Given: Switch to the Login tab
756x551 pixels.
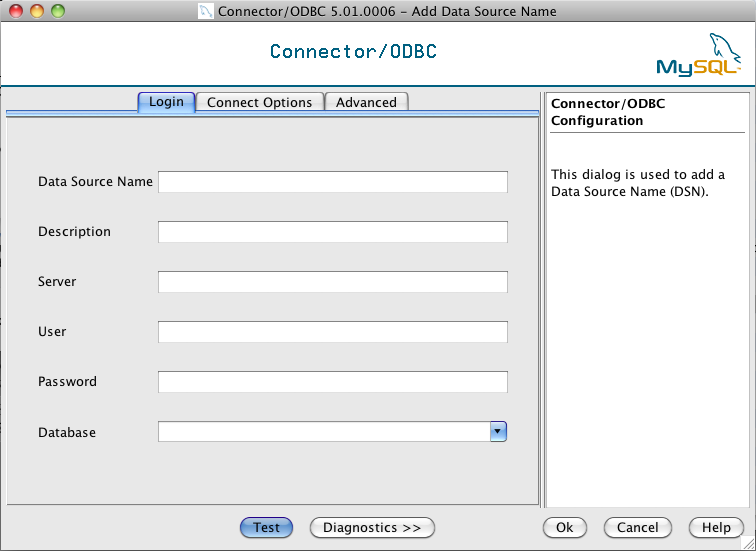Looking at the screenshot, I should click(166, 102).
